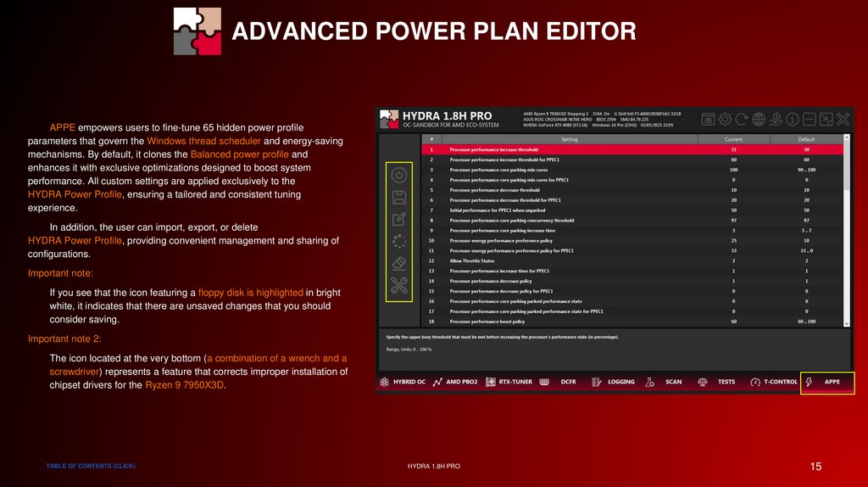Viewport: 868px width, 487px height.
Task: Select 'Processor performance boost policy' row
Action: pyautogui.click(x=632, y=322)
